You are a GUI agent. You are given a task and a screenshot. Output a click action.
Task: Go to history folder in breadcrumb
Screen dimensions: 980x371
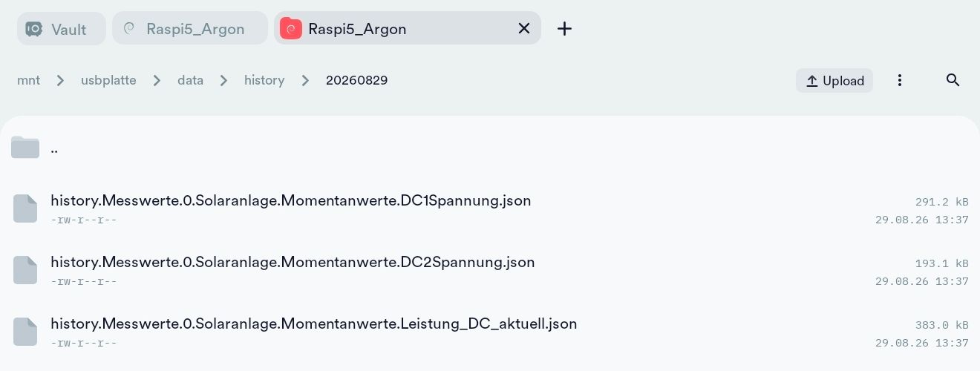pos(264,80)
